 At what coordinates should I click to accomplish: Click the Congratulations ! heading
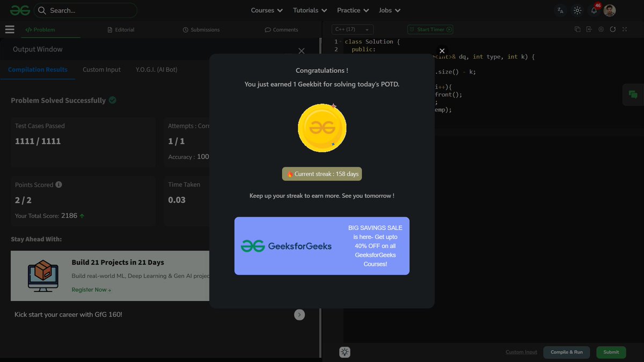tap(322, 70)
